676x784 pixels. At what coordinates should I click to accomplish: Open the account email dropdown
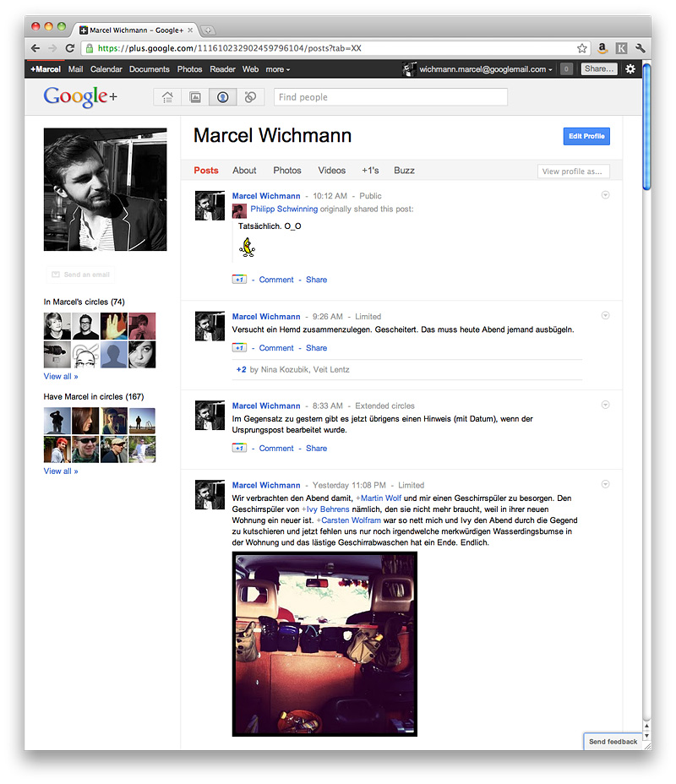pos(486,69)
